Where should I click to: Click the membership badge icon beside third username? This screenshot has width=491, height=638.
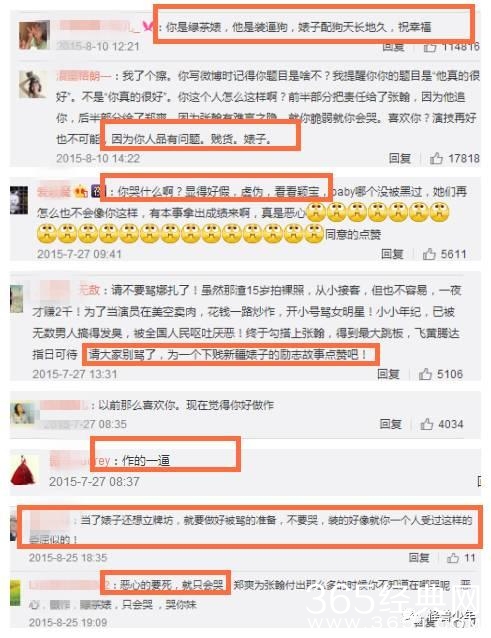pos(83,191)
